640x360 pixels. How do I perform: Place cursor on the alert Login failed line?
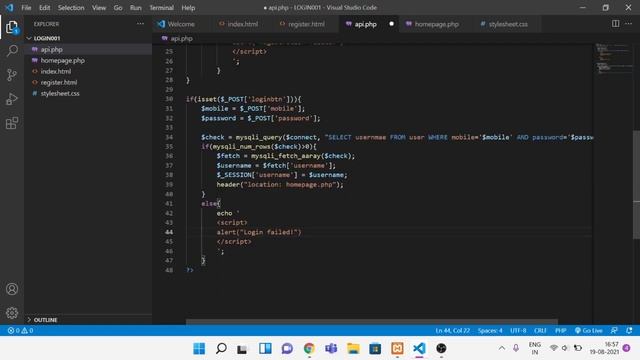(x=259, y=232)
